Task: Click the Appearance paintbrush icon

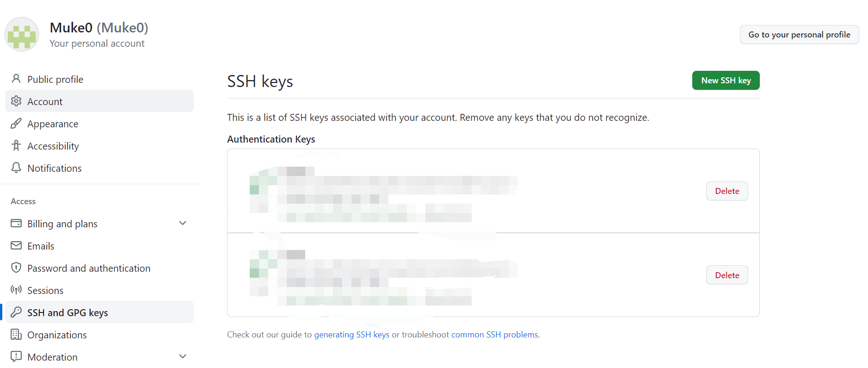Action: 16,123
